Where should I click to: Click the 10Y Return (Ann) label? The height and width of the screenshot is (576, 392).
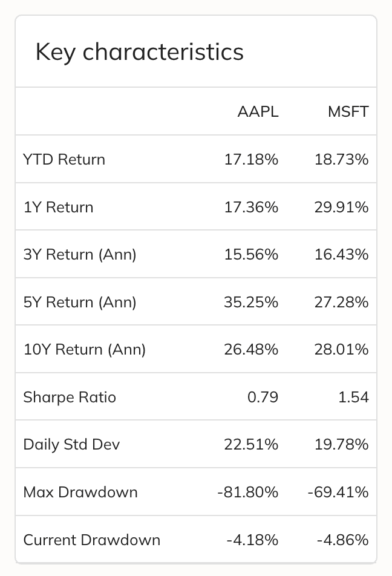(x=85, y=350)
